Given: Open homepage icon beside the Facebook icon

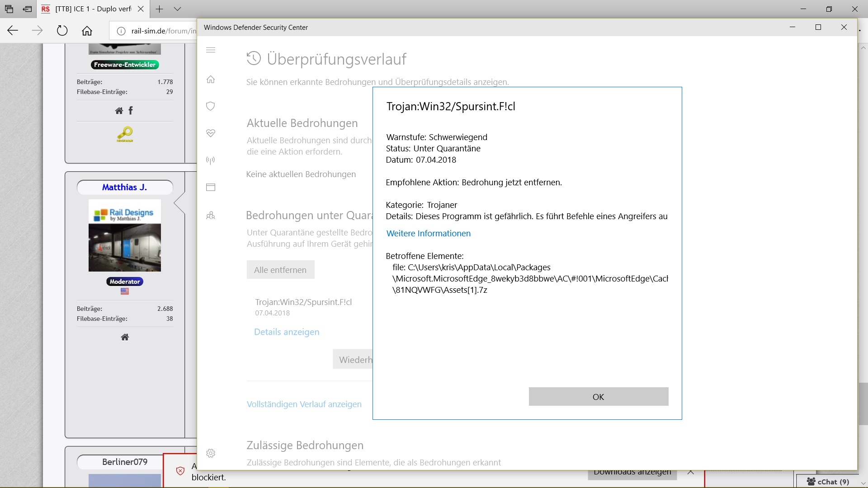Looking at the screenshot, I should pos(119,111).
